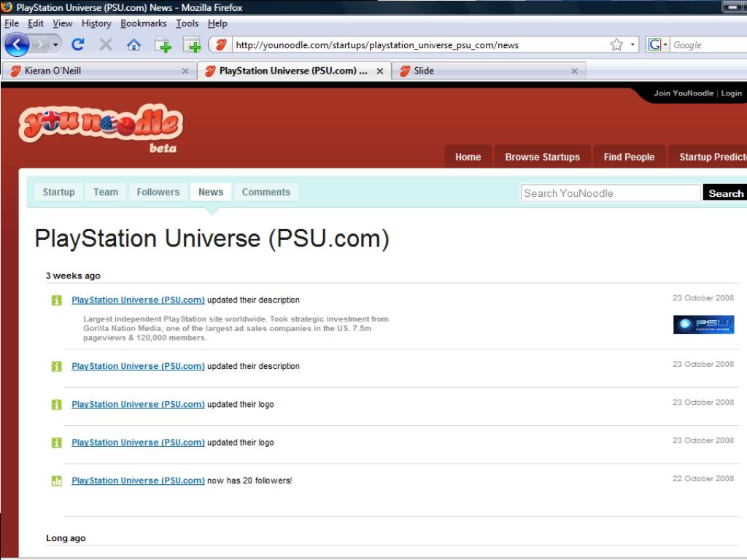Open the address bar history dropdown
Image resolution: width=747 pixels, height=560 pixels.
(x=632, y=44)
